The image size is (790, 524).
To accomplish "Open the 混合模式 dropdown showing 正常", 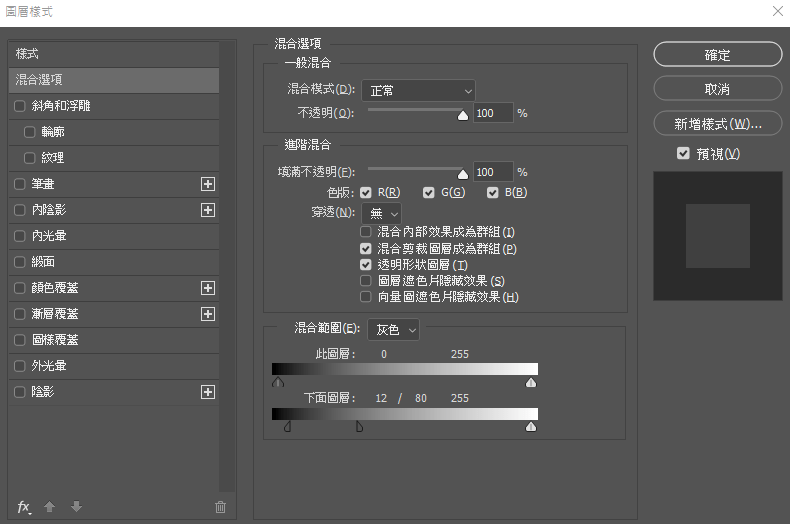I will pos(419,91).
